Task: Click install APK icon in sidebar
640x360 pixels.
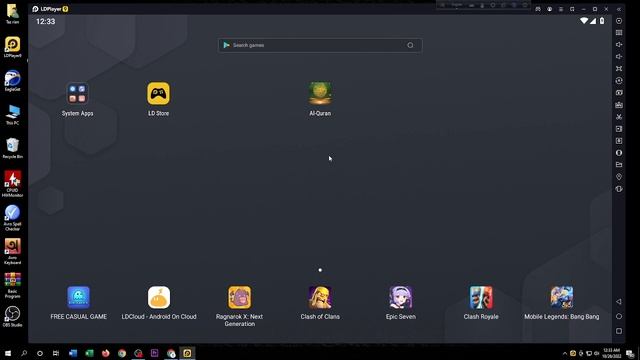Action: [619, 104]
